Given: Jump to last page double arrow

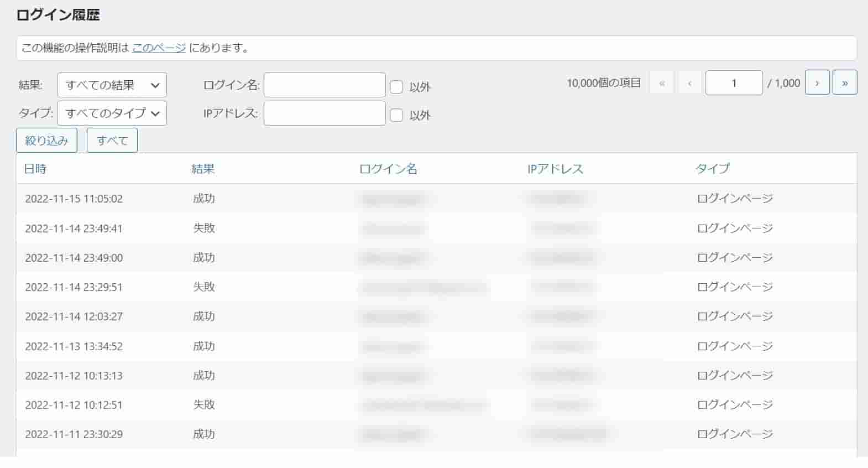Looking at the screenshot, I should (x=844, y=83).
